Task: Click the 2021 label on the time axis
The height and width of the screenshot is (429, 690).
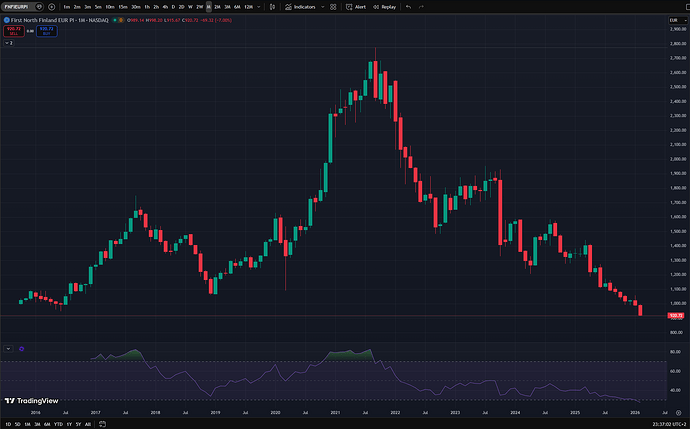Action: [x=335, y=413]
